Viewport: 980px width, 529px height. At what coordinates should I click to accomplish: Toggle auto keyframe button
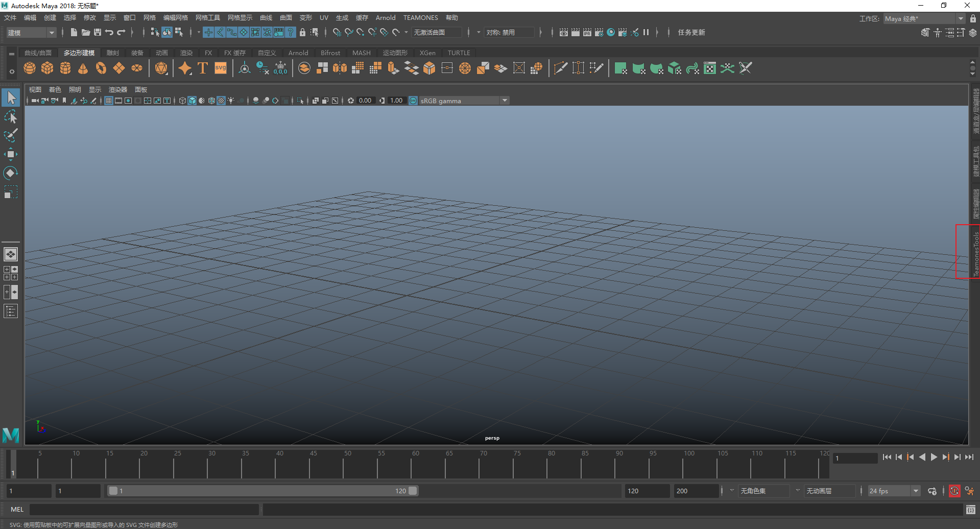coord(954,491)
